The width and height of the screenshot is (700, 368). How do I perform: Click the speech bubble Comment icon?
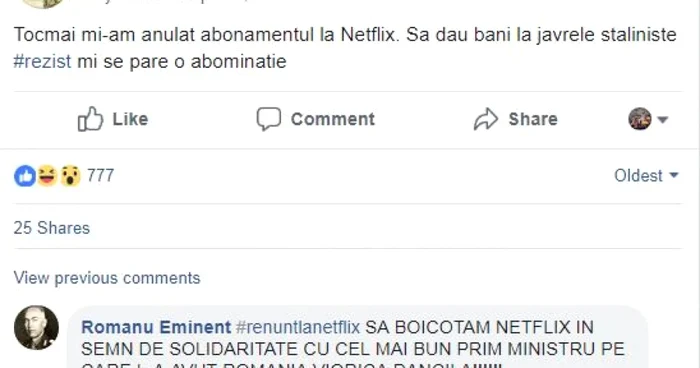click(x=269, y=119)
